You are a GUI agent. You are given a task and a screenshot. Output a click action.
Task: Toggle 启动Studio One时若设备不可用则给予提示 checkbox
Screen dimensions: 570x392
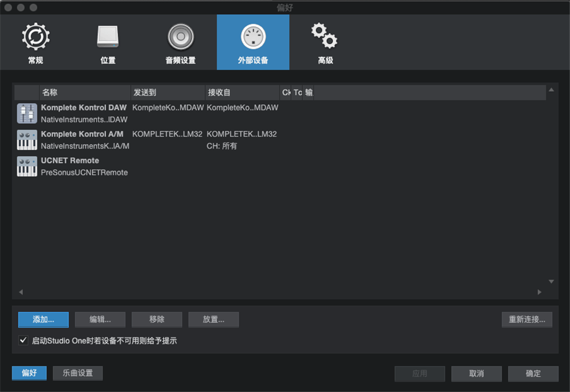[x=23, y=340]
